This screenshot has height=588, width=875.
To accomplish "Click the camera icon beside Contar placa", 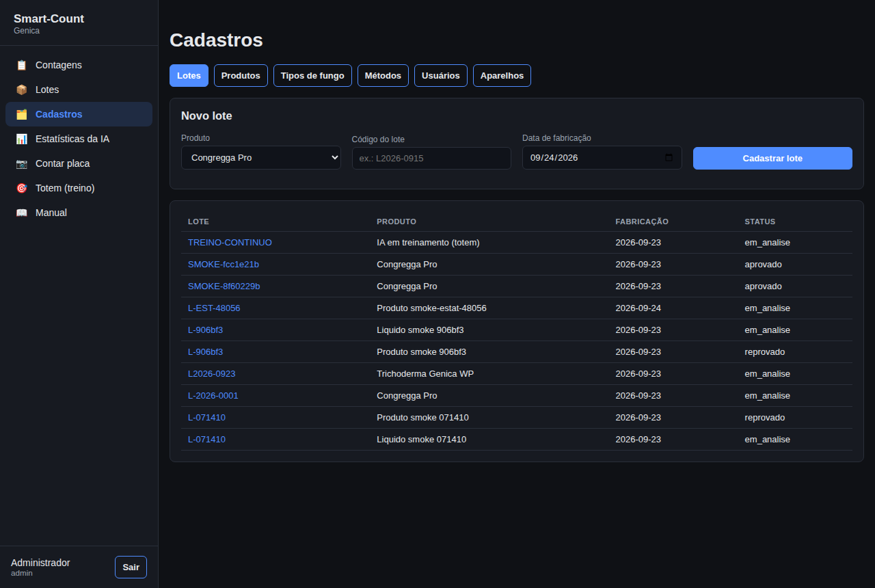I will point(22,163).
